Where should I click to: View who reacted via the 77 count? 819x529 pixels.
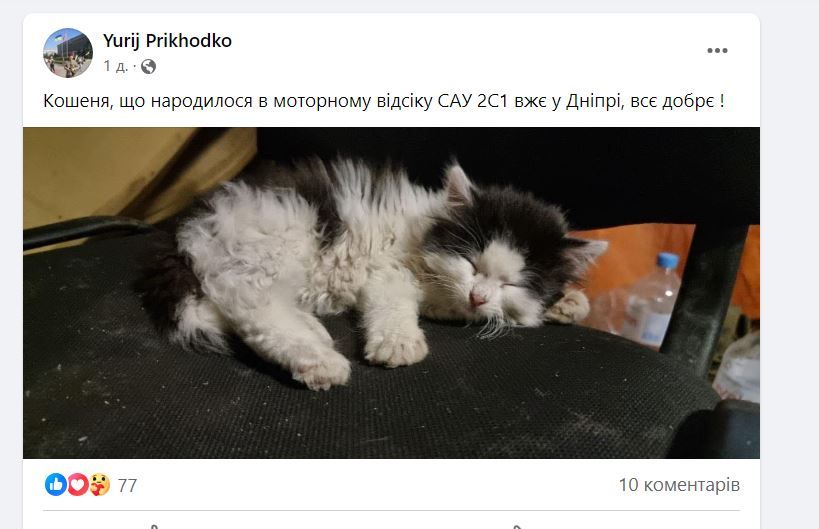coord(127,486)
